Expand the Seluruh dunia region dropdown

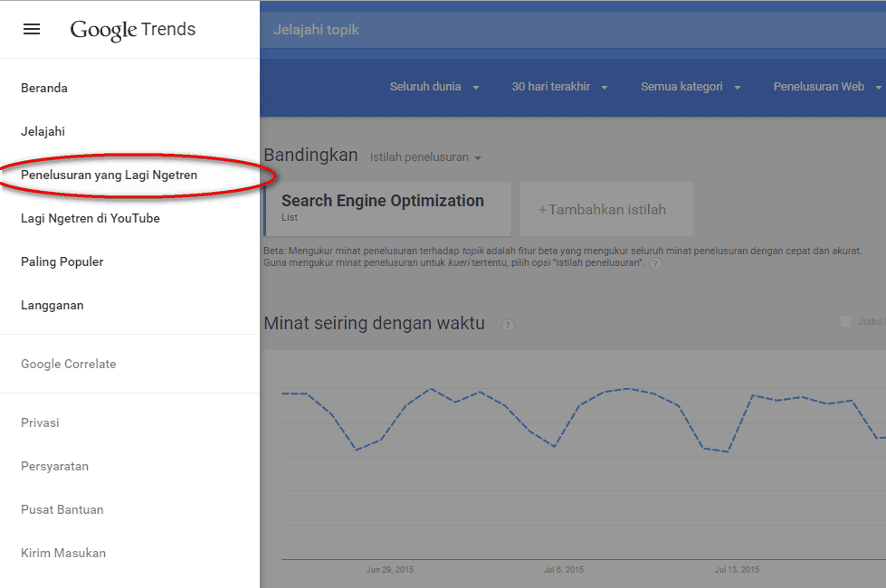(434, 87)
